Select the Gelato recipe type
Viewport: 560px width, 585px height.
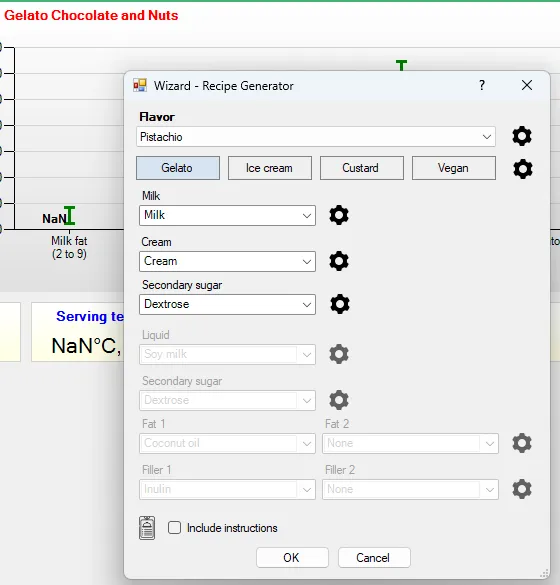click(x=178, y=168)
